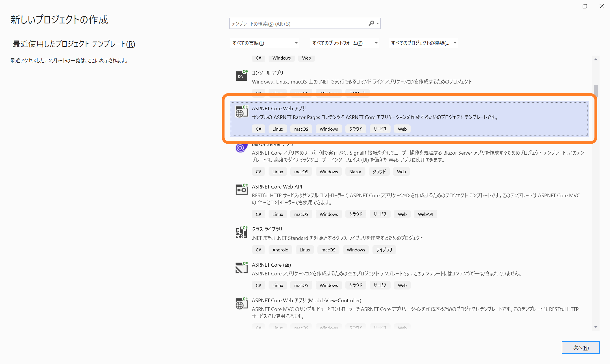Click the ASP.NET Core Web API icon
Screen dimensions: 610x364
tap(242, 189)
